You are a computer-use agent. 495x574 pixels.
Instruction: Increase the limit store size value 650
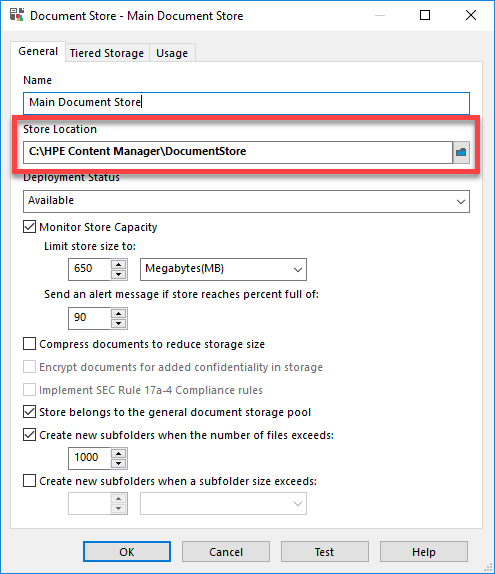(118, 264)
